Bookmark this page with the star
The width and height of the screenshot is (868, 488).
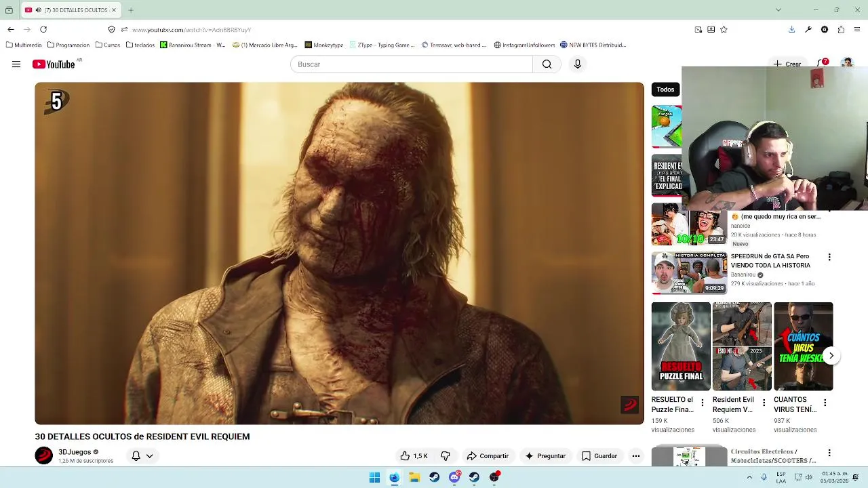(724, 29)
